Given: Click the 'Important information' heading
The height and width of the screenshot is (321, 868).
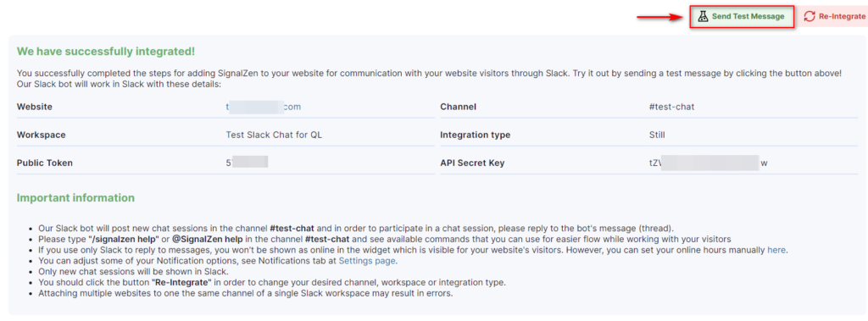Looking at the screenshot, I should point(75,197).
